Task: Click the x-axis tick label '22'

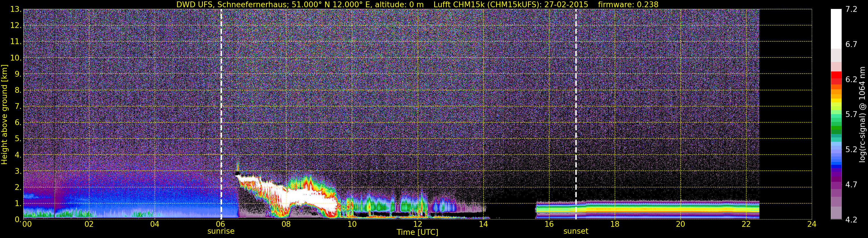Action: click(746, 224)
